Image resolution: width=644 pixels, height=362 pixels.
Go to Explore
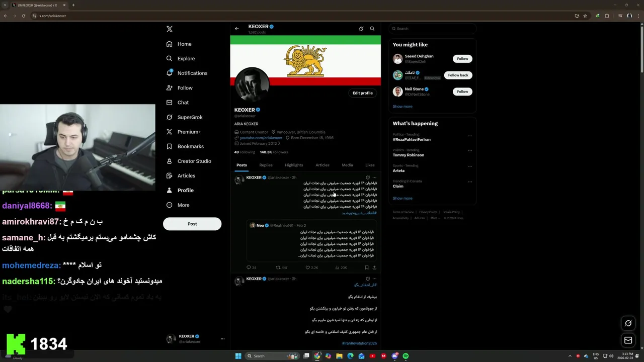(181, 59)
